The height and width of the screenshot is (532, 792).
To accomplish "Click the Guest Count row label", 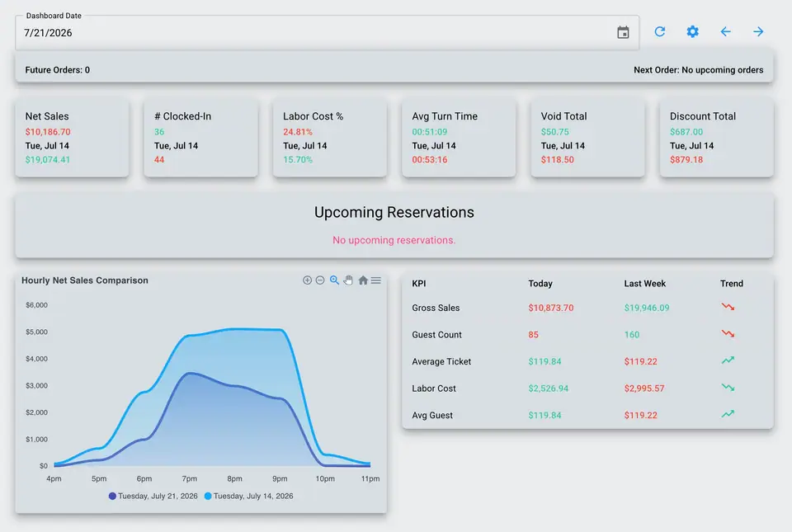I will (437, 335).
